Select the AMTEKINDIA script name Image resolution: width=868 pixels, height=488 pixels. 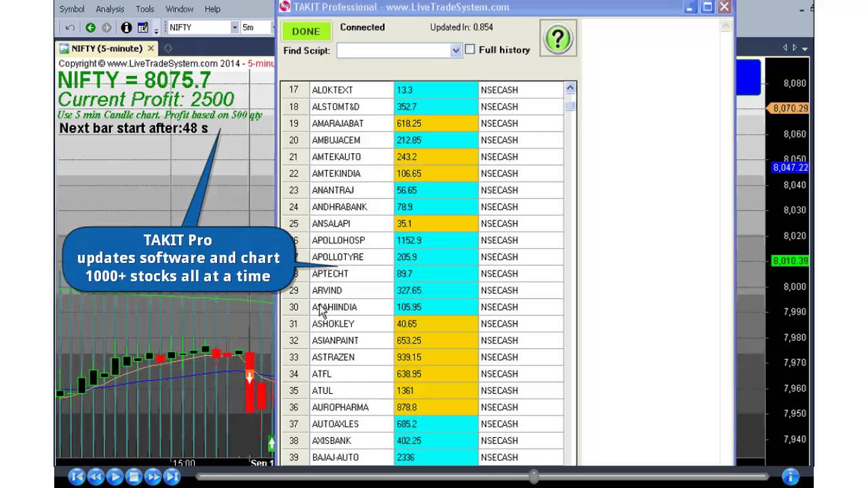coord(336,174)
